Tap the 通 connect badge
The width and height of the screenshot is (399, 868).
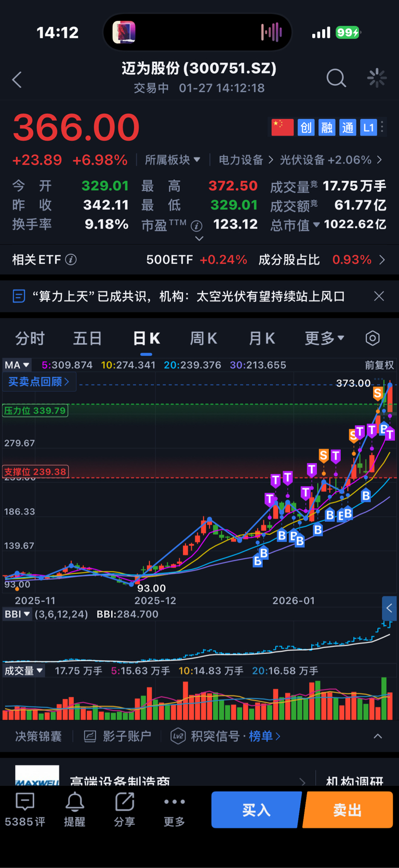pos(348,127)
